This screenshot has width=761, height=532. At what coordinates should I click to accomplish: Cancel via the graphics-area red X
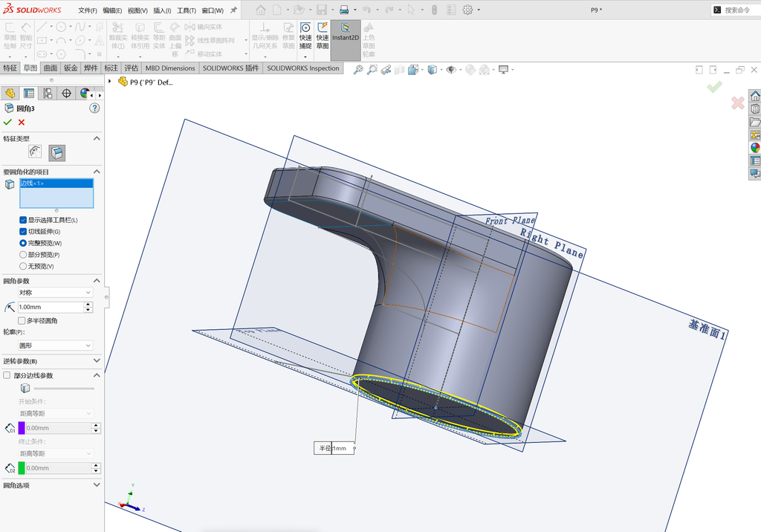pos(738,103)
